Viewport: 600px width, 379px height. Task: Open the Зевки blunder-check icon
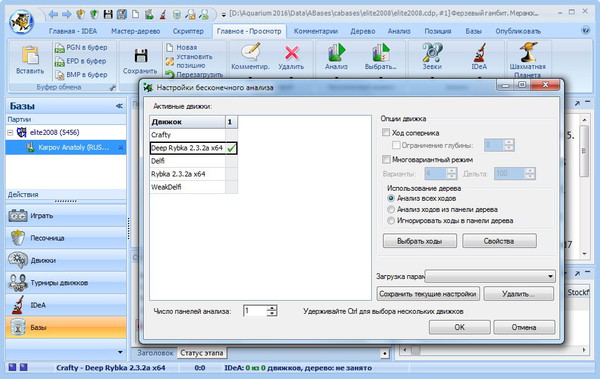point(432,53)
